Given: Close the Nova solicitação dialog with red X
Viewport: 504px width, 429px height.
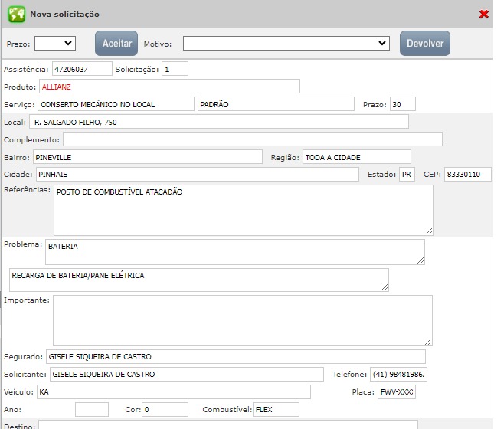Looking at the screenshot, I should point(483,15).
